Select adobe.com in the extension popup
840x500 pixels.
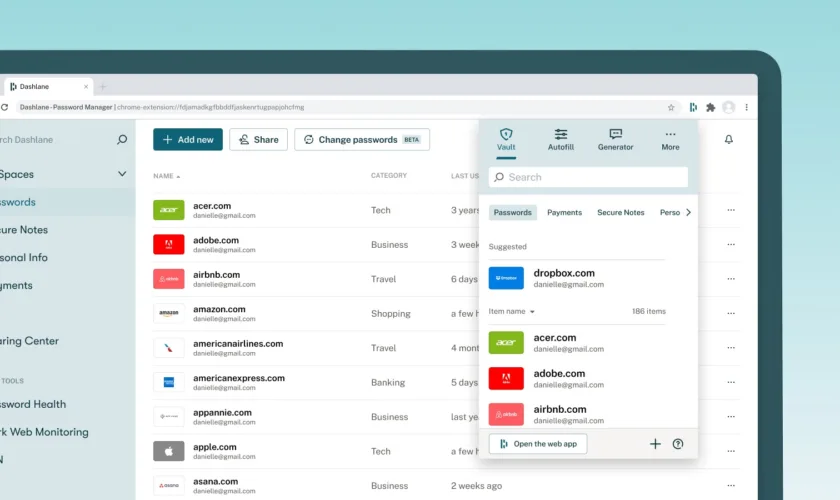(576, 378)
